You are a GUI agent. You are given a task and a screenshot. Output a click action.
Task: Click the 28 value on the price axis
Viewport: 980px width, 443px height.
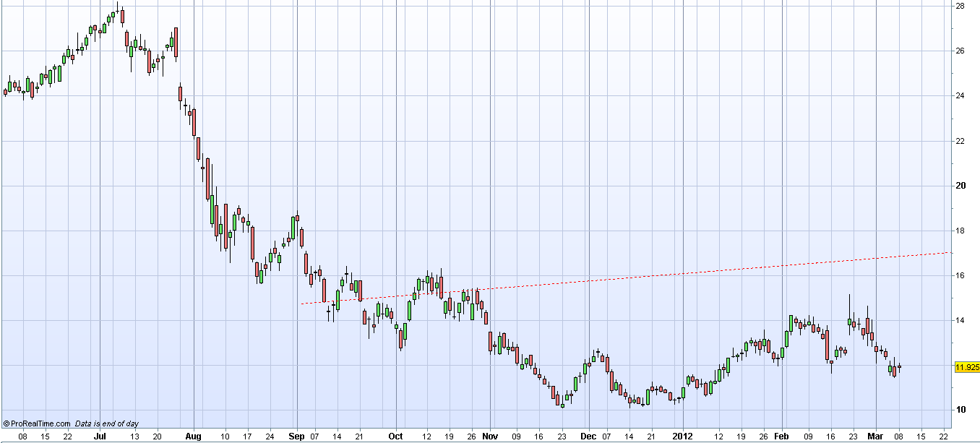click(960, 6)
